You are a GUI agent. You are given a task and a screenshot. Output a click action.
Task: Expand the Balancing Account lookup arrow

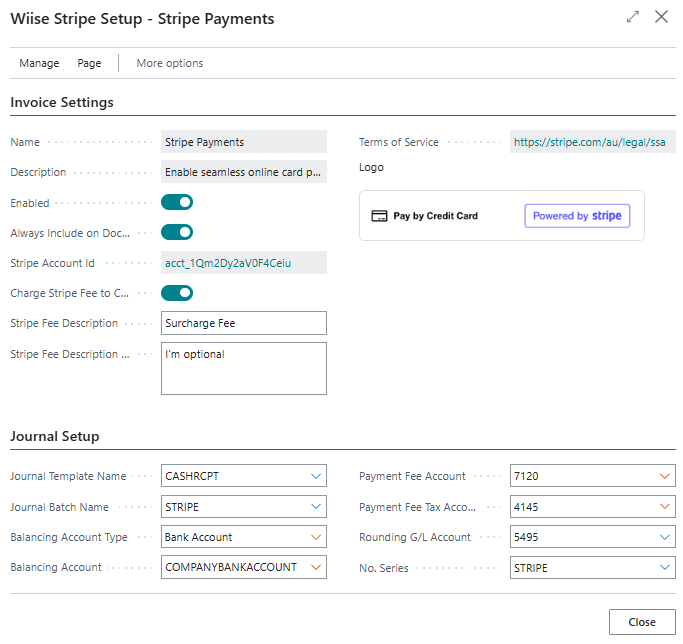coord(316,567)
